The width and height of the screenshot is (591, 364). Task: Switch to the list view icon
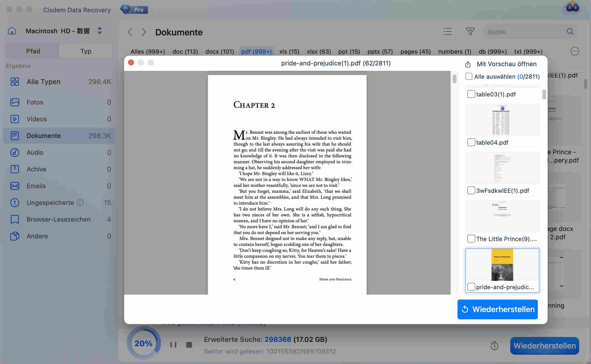point(447,31)
